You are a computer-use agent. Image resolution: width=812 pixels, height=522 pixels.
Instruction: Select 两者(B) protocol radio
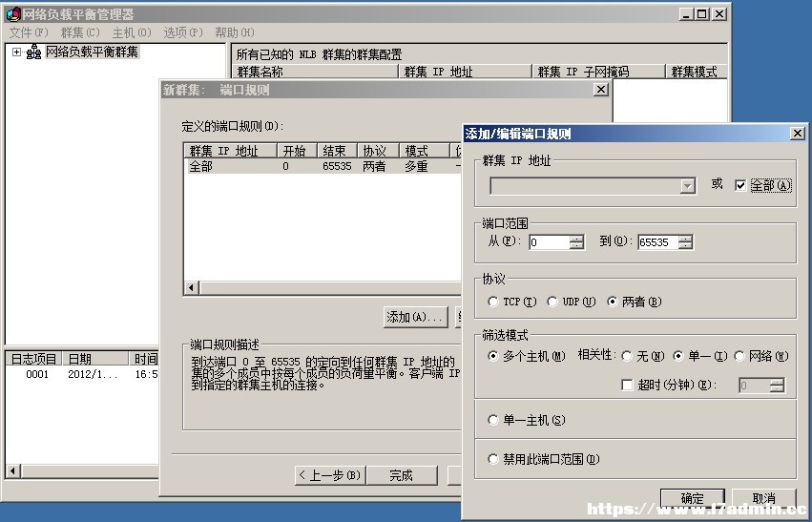click(613, 302)
